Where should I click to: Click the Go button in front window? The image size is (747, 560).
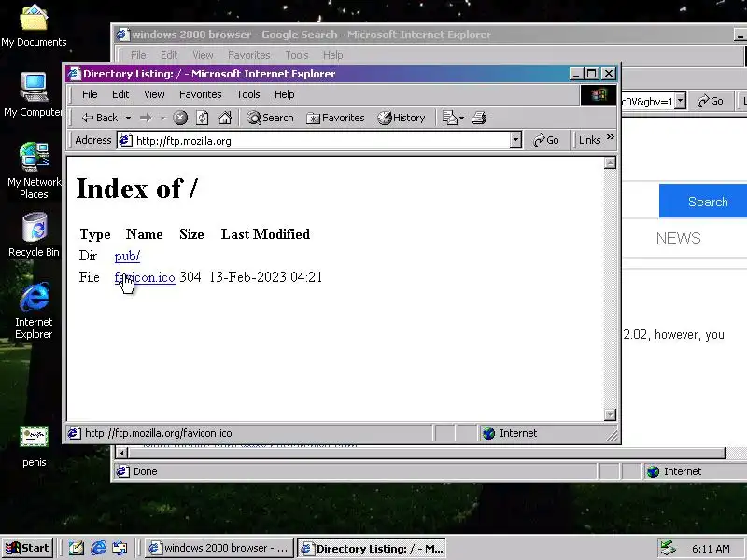tap(545, 141)
